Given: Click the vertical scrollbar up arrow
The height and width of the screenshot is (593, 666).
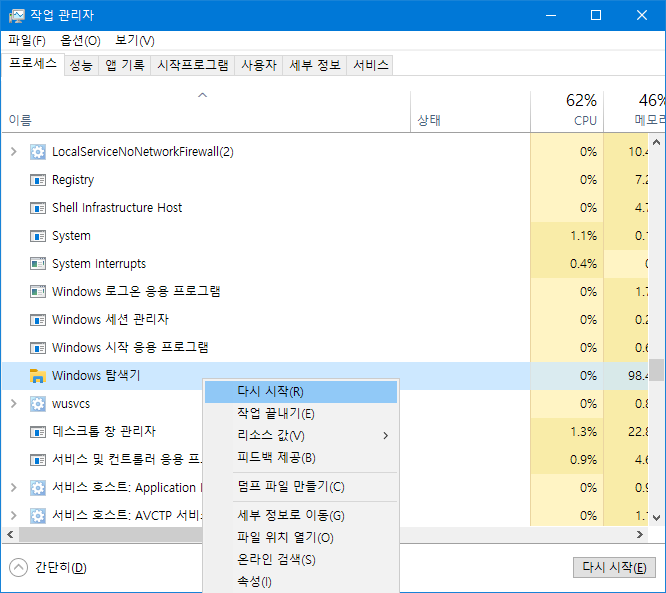Looking at the screenshot, I should click(x=657, y=142).
